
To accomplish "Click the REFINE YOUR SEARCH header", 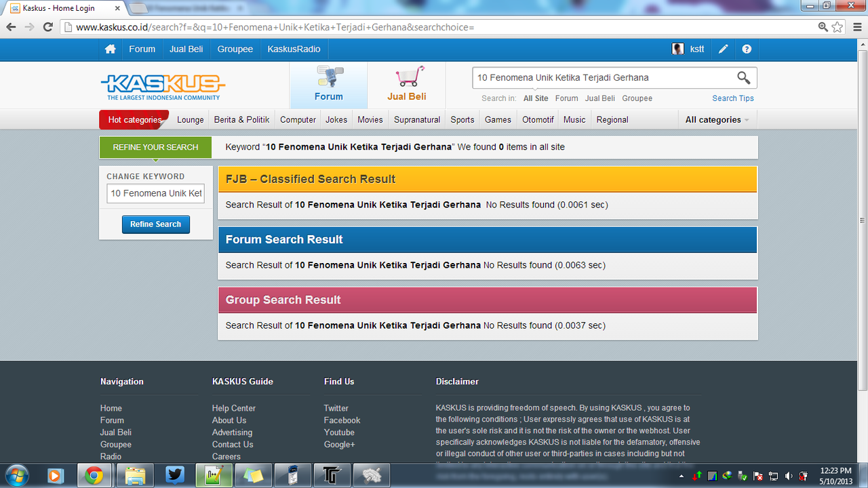I will 155,147.
